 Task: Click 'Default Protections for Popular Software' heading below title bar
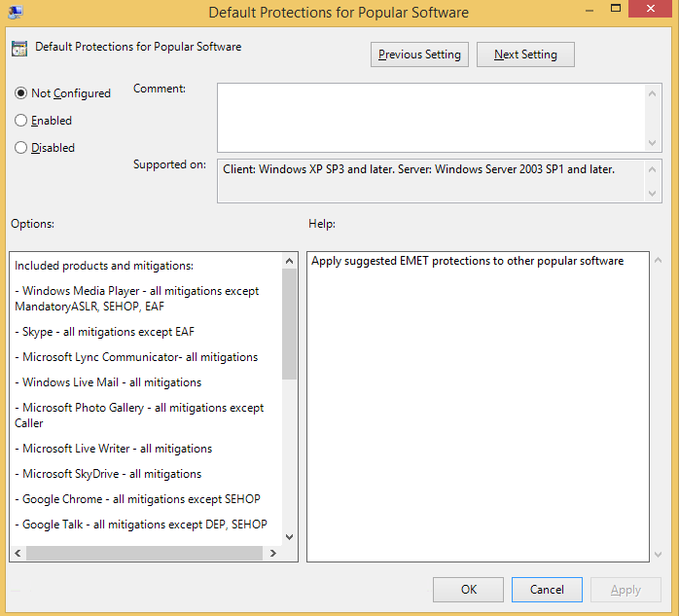point(138,47)
